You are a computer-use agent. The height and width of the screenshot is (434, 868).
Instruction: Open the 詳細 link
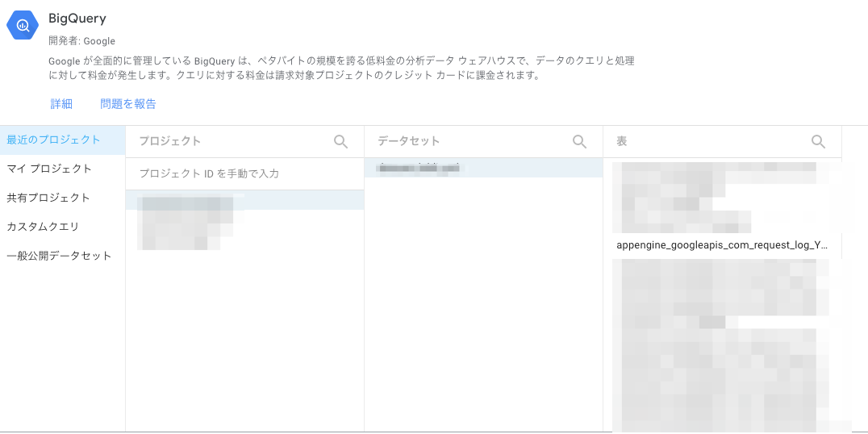61,104
